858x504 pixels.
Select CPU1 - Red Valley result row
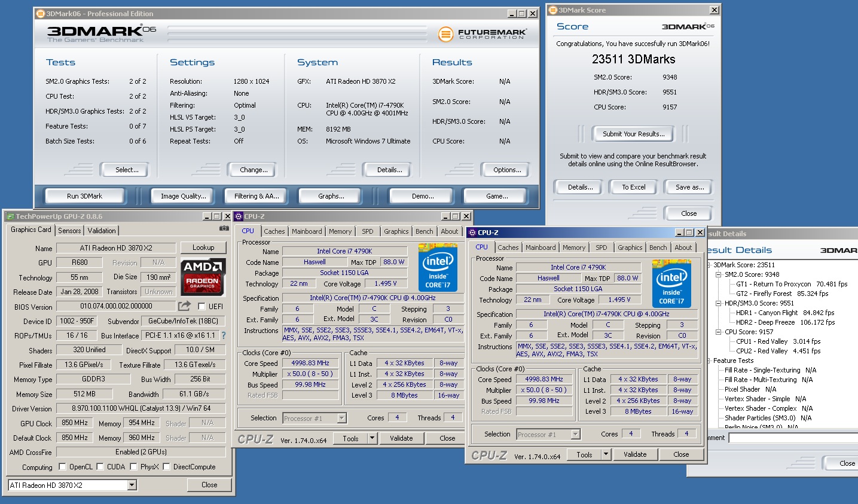[778, 341]
